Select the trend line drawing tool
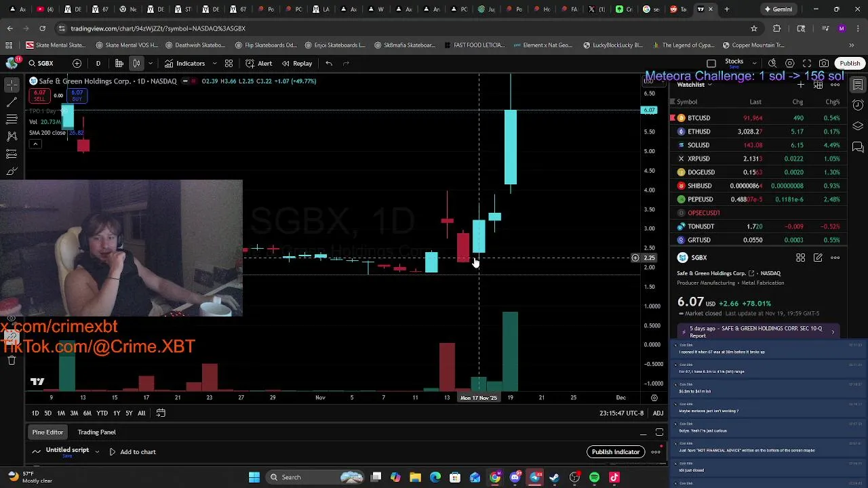Viewport: 868px width, 488px height. pyautogui.click(x=12, y=102)
